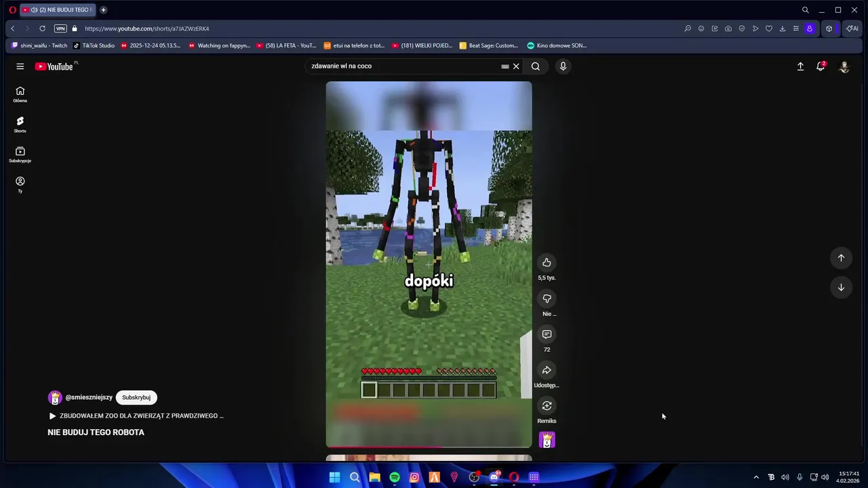This screenshot has height=488, width=868.
Task: Open Discord from the taskbar
Action: 494,477
